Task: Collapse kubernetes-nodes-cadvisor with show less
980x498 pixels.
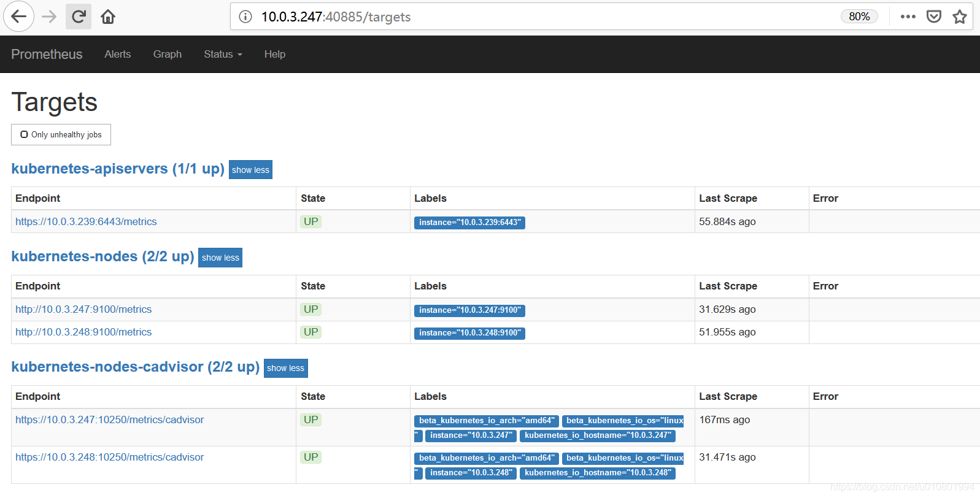Action: point(285,368)
